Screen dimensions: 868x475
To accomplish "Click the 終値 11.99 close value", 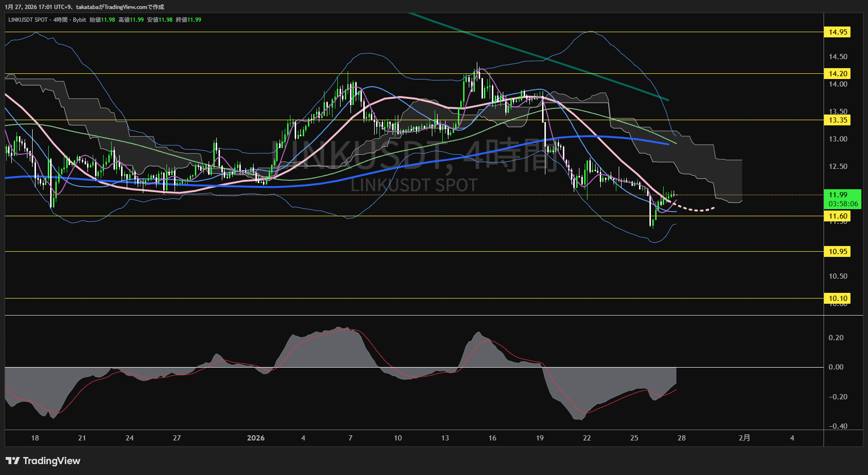I will pos(188,20).
